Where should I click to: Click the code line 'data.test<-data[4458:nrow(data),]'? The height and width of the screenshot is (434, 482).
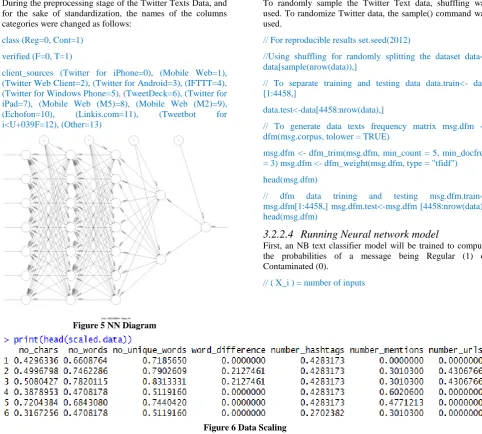(x=323, y=110)
